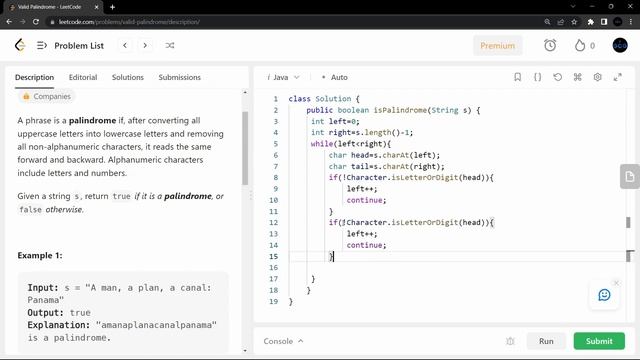
Task: Switch to the Submissions tab
Action: [x=180, y=77]
